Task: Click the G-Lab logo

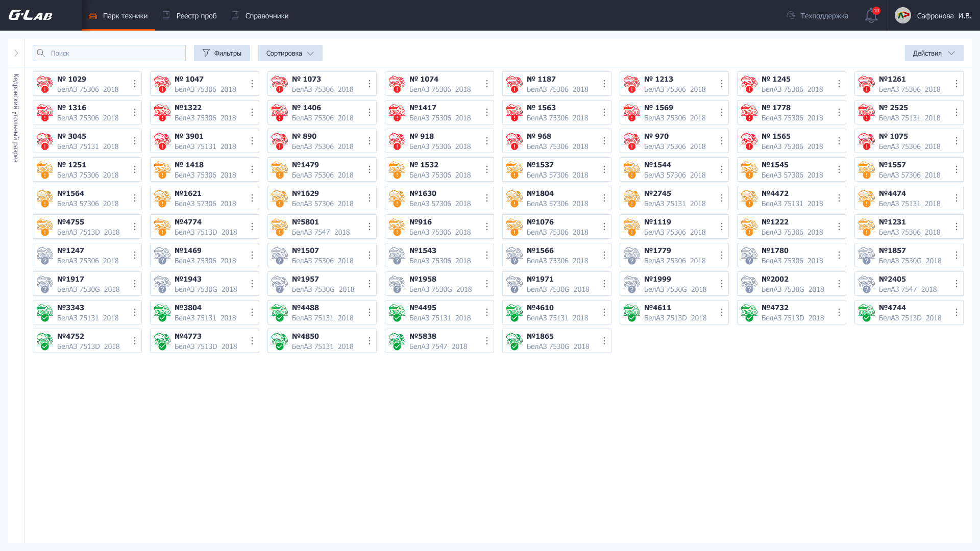Action: [31, 15]
